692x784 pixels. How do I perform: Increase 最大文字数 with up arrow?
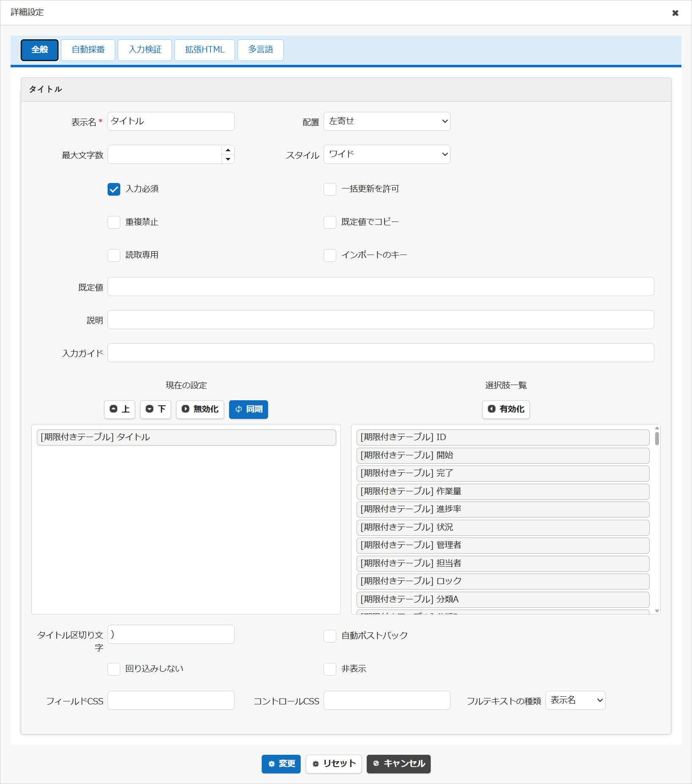coord(228,150)
